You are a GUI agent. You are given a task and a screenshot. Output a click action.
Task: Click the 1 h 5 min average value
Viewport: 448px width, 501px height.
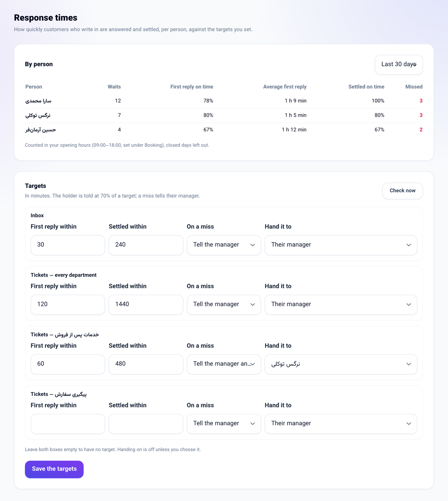[295, 115]
